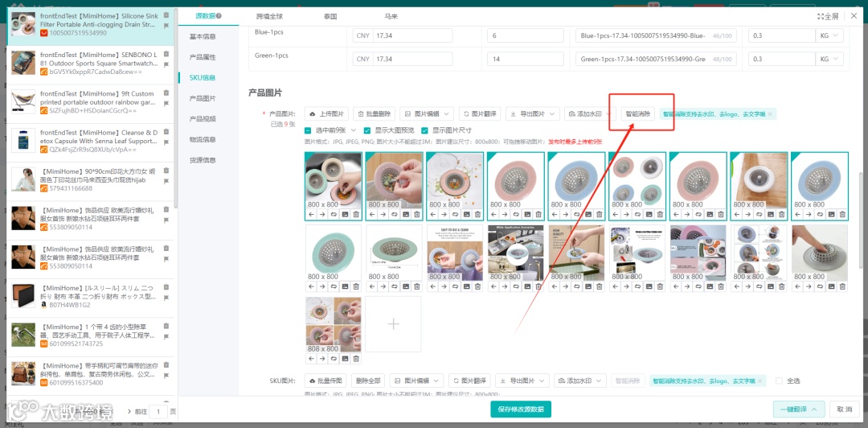
Task: Flag the 90*90cm hijab scarf product
Action: pos(166,181)
